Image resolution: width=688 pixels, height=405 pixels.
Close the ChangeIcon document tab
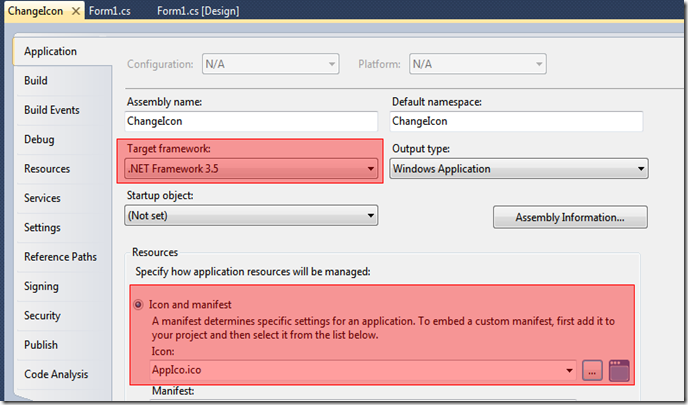pyautogui.click(x=76, y=11)
